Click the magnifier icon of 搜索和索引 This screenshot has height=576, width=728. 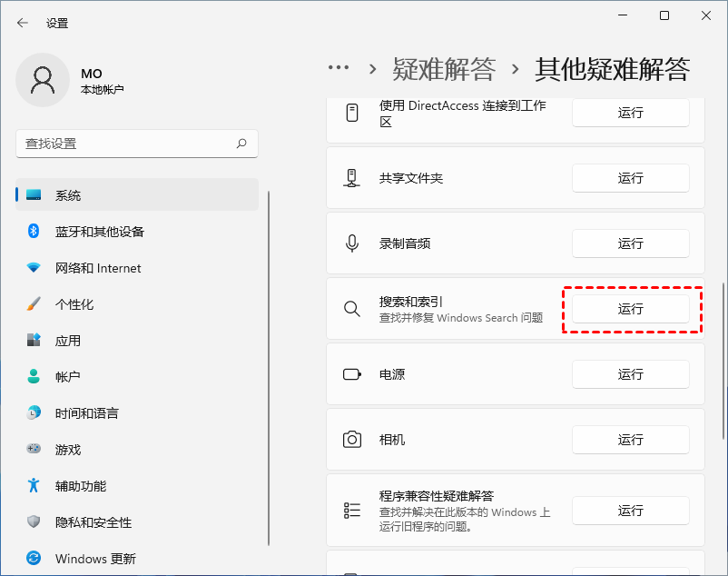(x=351, y=309)
